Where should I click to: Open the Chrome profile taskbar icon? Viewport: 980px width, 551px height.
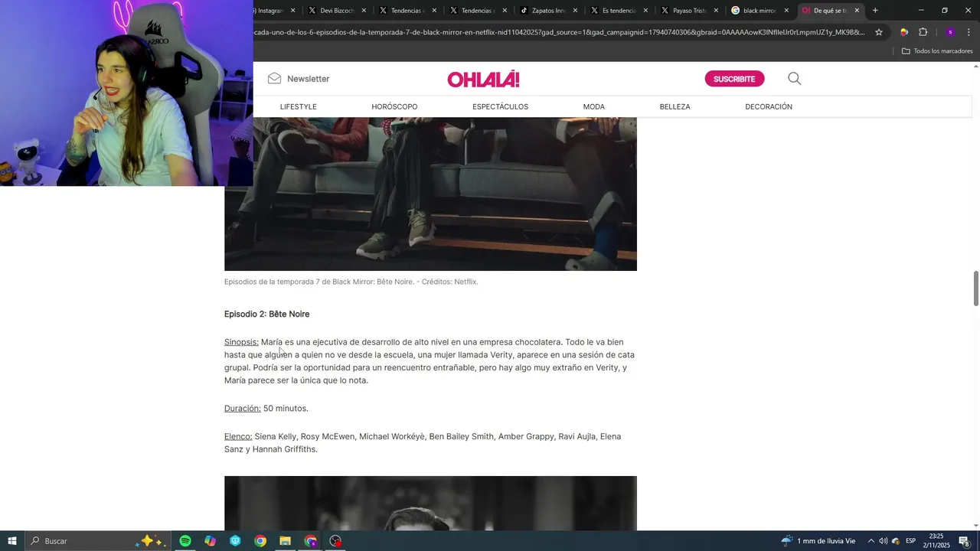(310, 541)
